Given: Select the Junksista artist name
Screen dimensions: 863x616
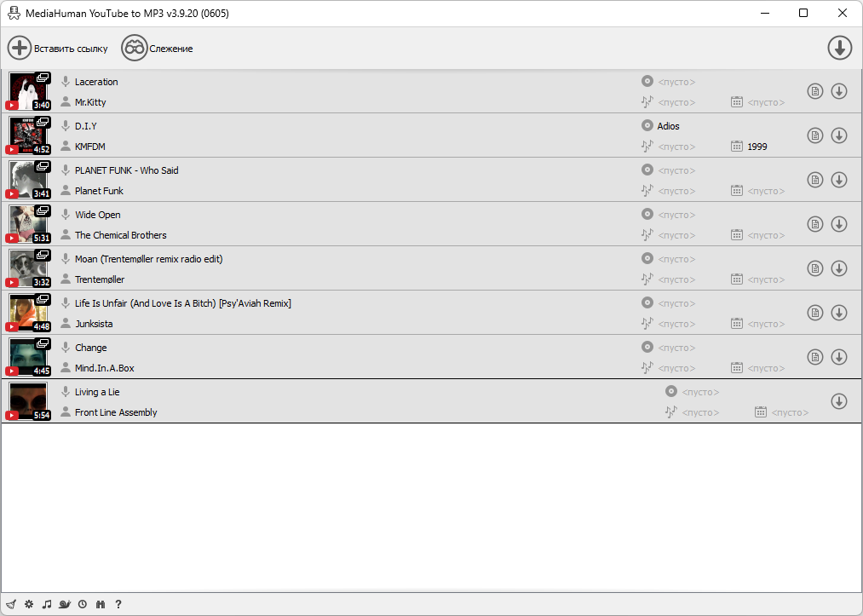Looking at the screenshot, I should pyautogui.click(x=94, y=324).
